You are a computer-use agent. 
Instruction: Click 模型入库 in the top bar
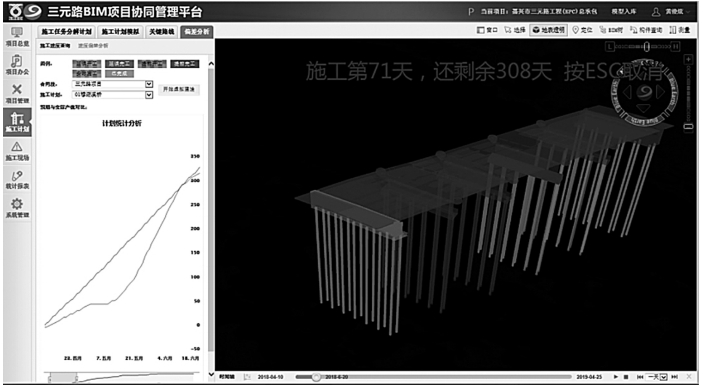624,12
